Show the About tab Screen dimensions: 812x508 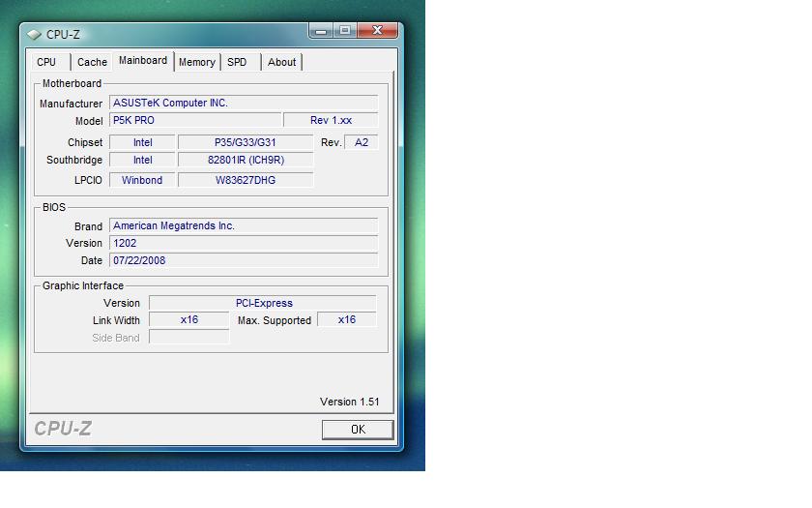pyautogui.click(x=282, y=62)
